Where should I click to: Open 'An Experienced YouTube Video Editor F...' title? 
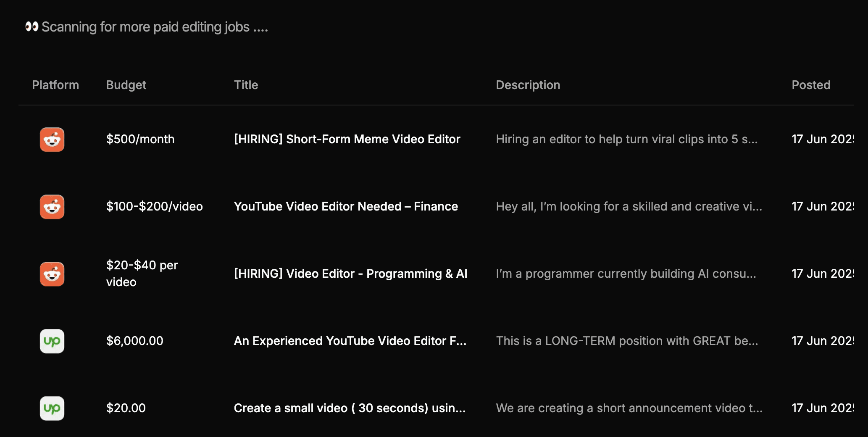(350, 341)
